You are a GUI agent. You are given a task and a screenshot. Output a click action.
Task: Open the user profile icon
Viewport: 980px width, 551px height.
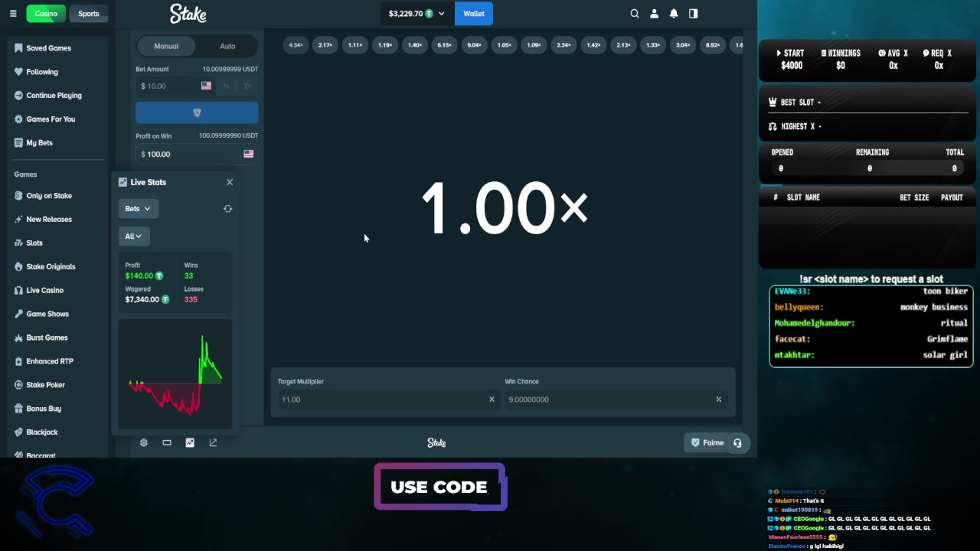[655, 14]
